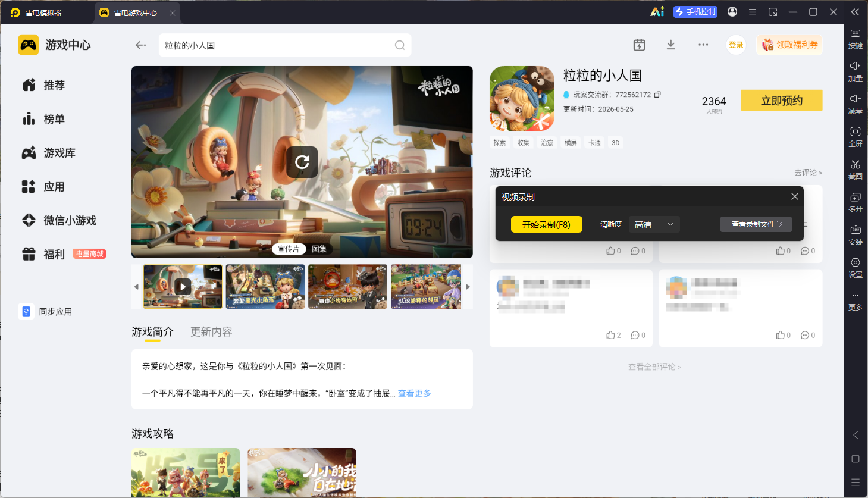Image resolution: width=868 pixels, height=498 pixels.
Task: Click the 加量 volume up icon
Action: coord(856,71)
